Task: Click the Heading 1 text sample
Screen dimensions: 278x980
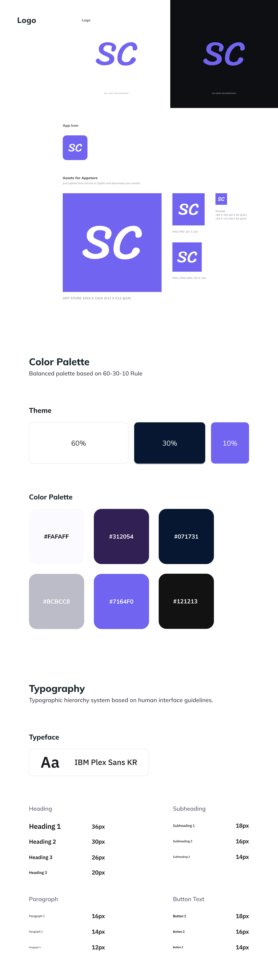Action: (x=45, y=826)
